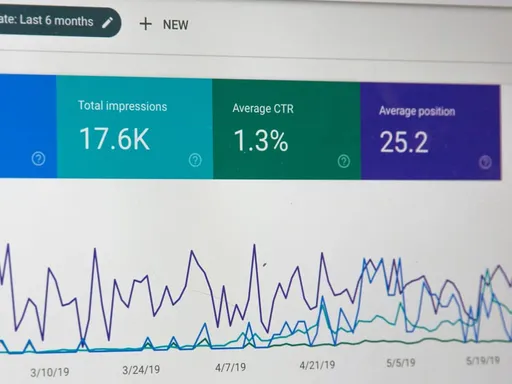Open help icon on Average CTR card
The width and height of the screenshot is (512, 384).
[x=344, y=161]
